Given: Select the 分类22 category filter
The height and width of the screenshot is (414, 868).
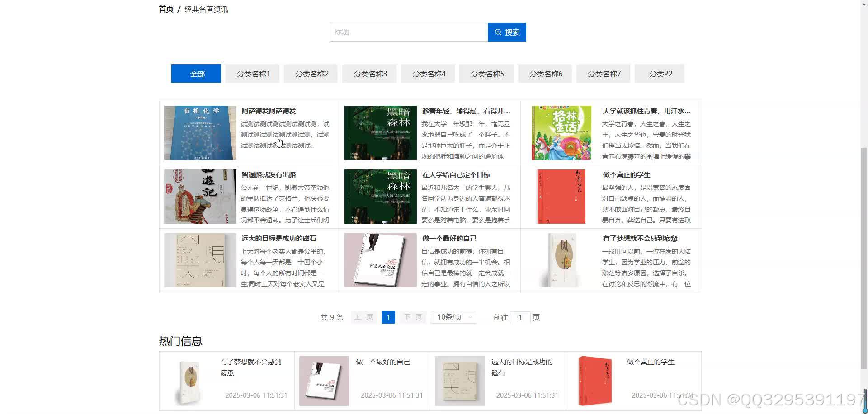Looking at the screenshot, I should coord(660,73).
